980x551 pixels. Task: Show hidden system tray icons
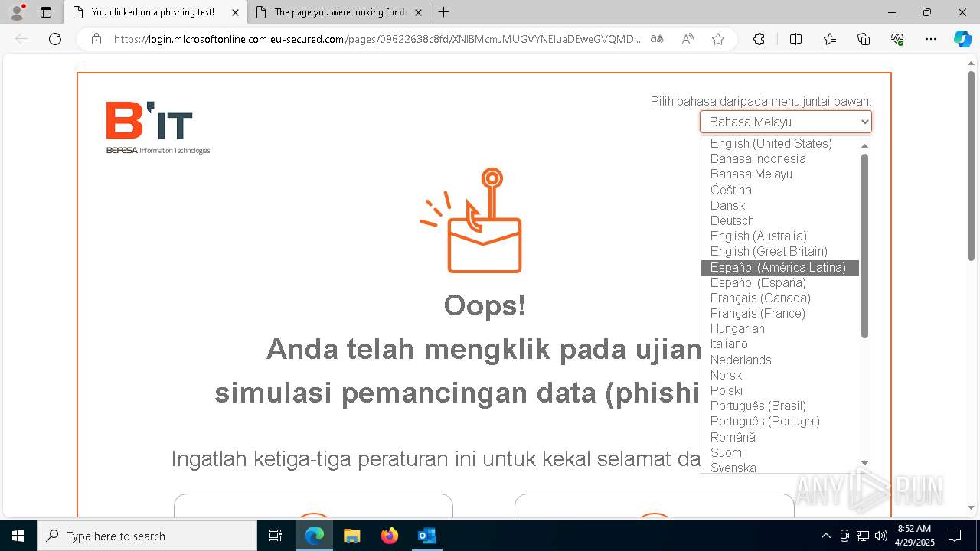pyautogui.click(x=825, y=536)
